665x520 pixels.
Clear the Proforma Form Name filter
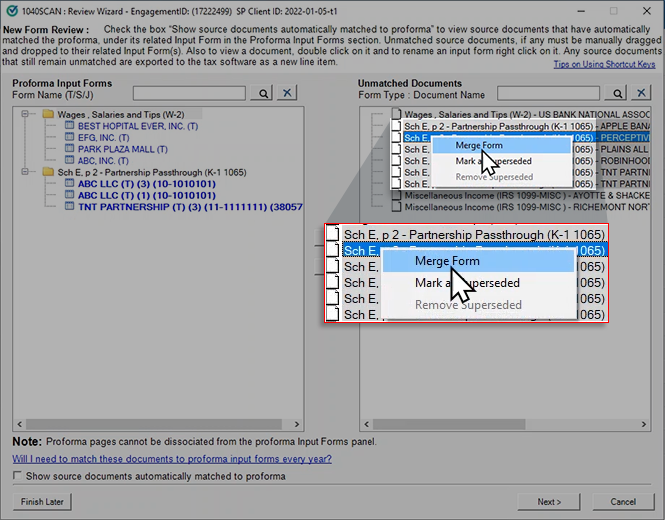287,93
